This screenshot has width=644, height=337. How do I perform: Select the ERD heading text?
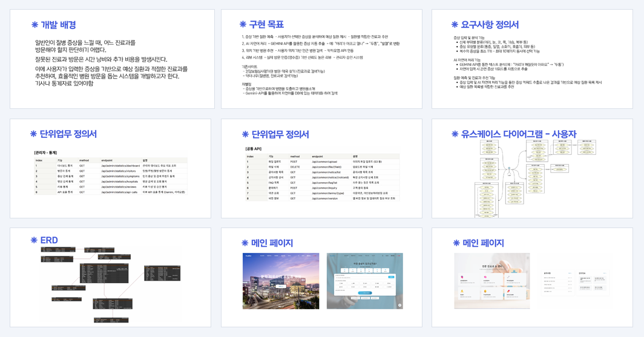click(49, 240)
